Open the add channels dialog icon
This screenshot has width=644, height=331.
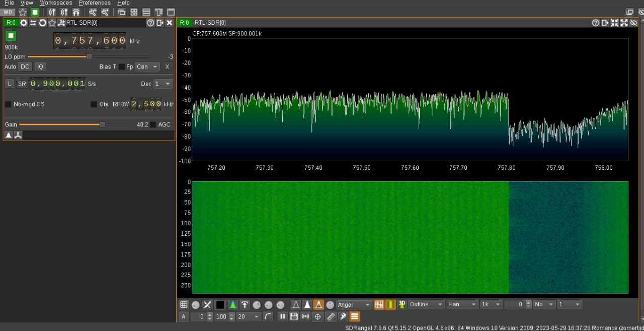pos(61,23)
